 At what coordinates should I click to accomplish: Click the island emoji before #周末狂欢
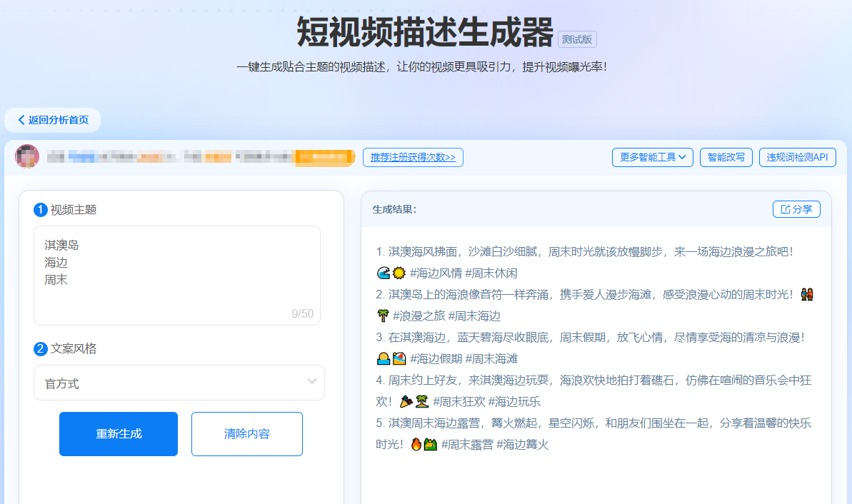pyautogui.click(x=422, y=402)
